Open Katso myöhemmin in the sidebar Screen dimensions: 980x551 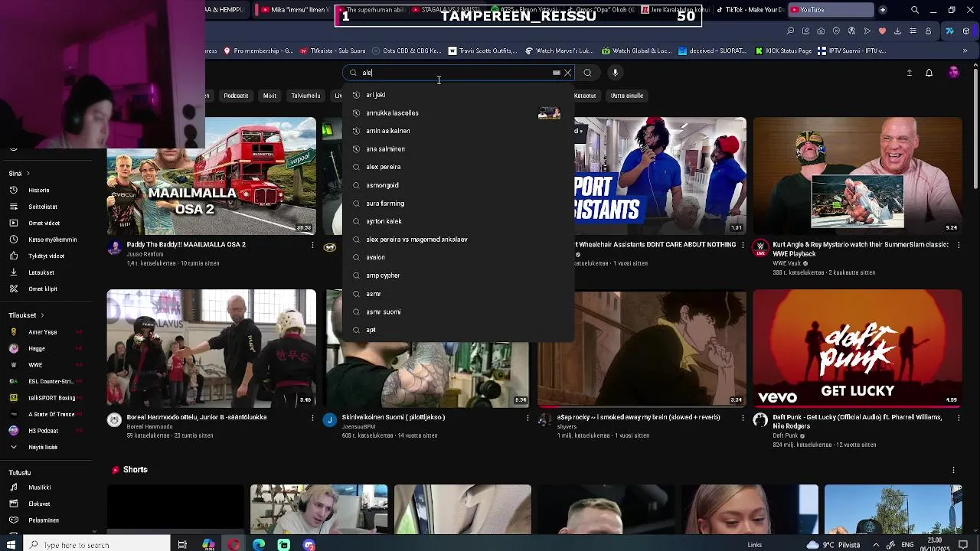(x=52, y=240)
